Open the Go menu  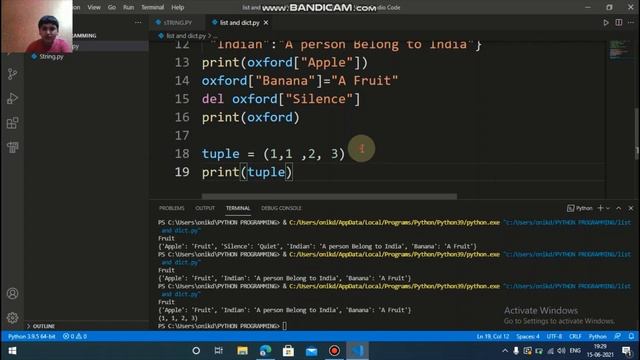112,7
